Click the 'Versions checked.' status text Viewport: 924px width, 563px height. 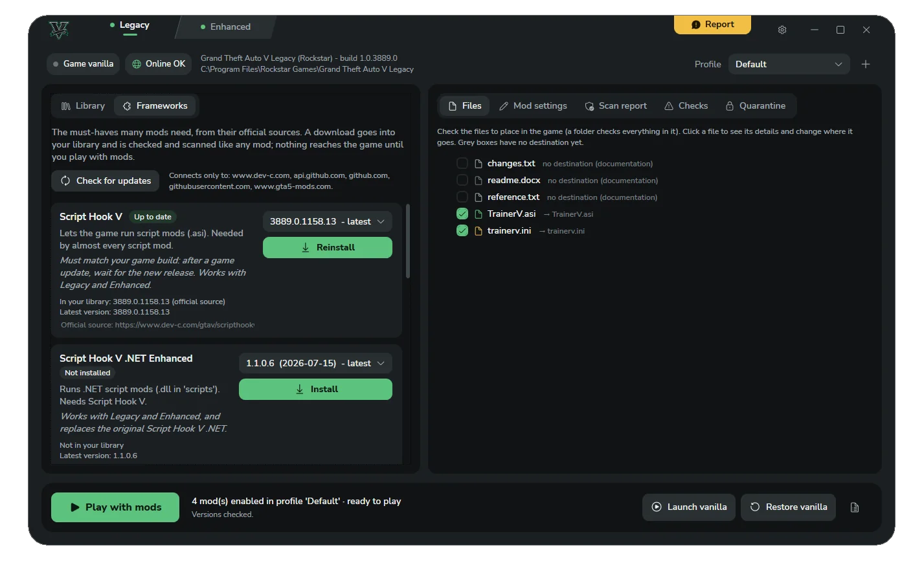point(222,514)
